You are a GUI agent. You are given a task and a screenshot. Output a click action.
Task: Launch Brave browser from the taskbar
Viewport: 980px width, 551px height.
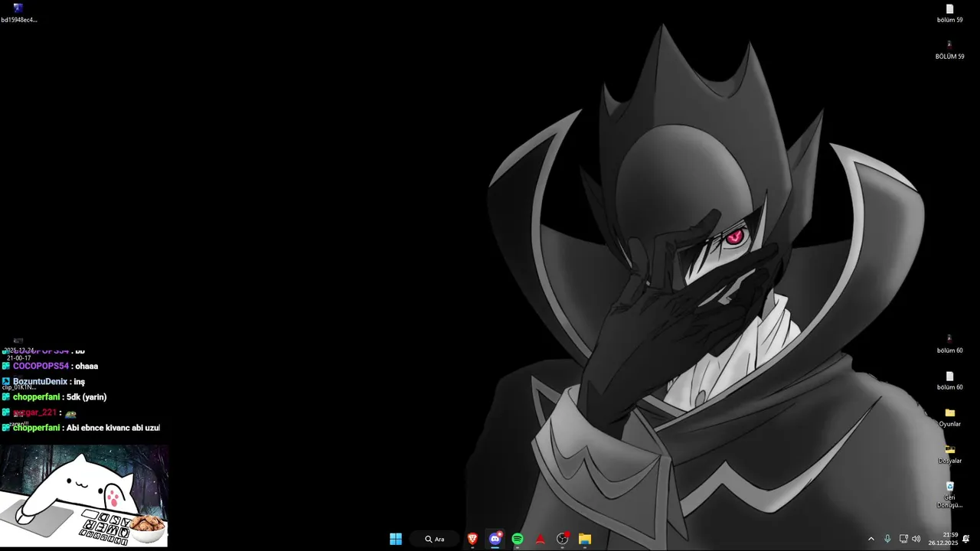tap(472, 539)
